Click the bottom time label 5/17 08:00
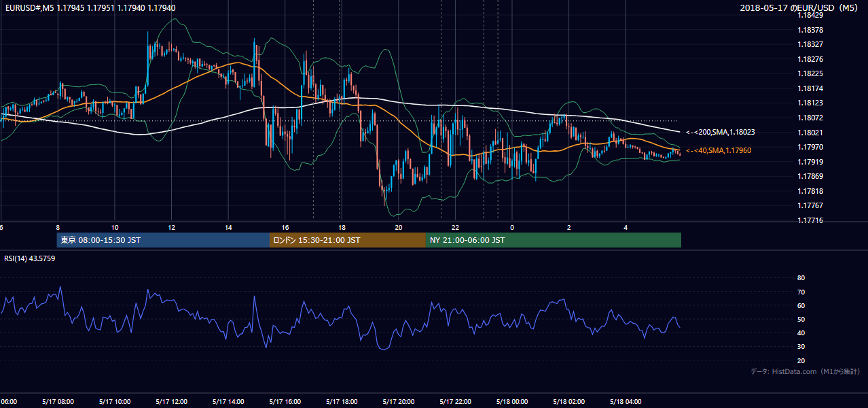Image resolution: width=868 pixels, height=408 pixels. tap(58, 401)
